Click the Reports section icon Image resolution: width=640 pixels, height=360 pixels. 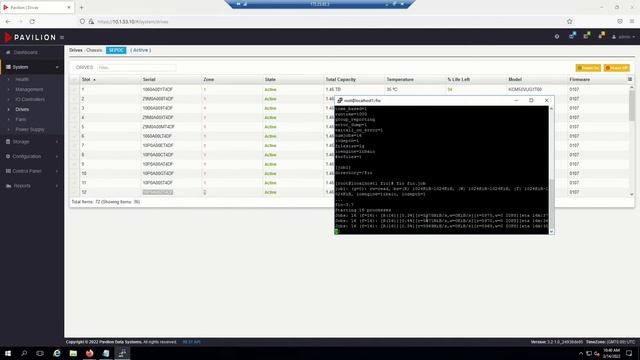pyautogui.click(x=8, y=186)
